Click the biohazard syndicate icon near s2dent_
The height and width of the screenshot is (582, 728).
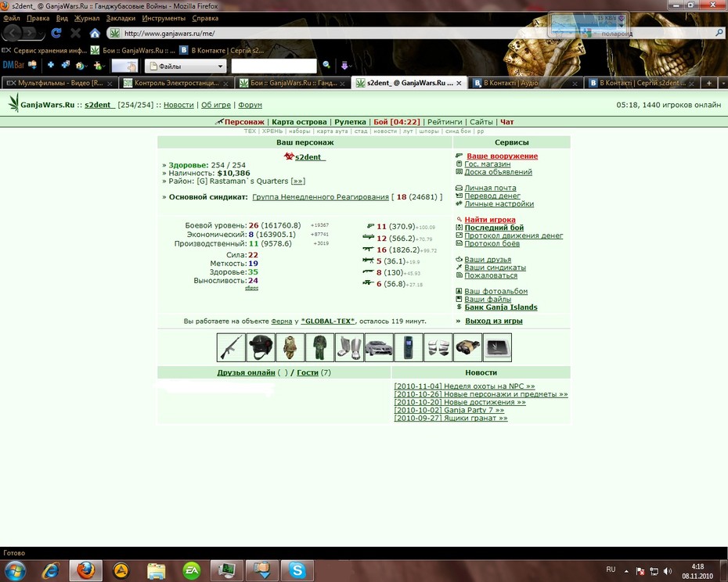[289, 156]
